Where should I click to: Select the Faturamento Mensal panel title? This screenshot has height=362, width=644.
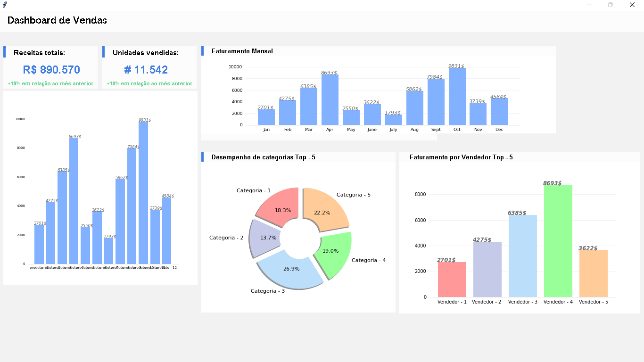click(242, 51)
